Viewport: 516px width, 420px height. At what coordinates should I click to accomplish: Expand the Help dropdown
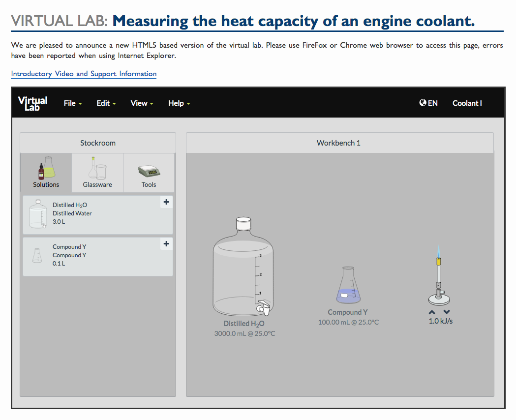179,103
